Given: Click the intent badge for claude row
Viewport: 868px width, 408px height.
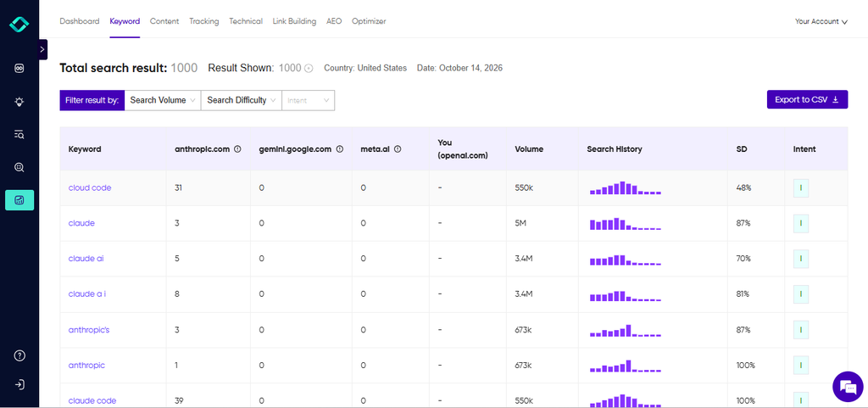Looking at the screenshot, I should [800, 223].
